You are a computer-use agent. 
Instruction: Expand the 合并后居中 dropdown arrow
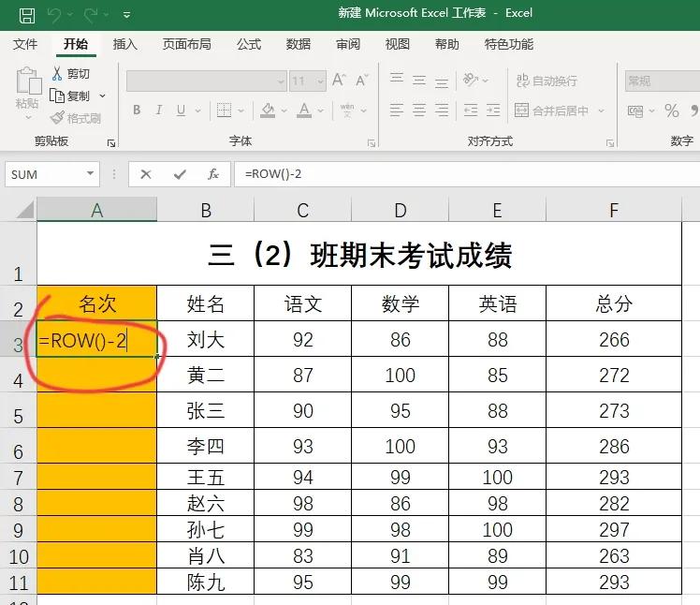[x=602, y=111]
